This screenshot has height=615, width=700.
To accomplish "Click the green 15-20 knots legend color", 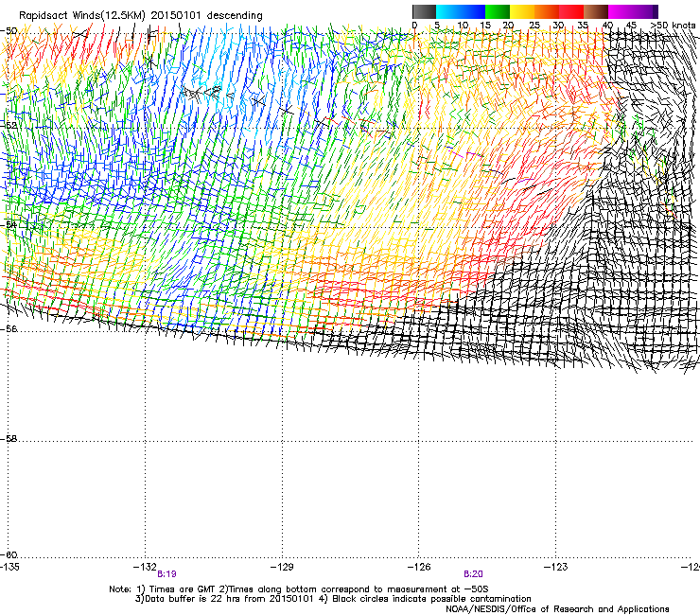I will (498, 11).
